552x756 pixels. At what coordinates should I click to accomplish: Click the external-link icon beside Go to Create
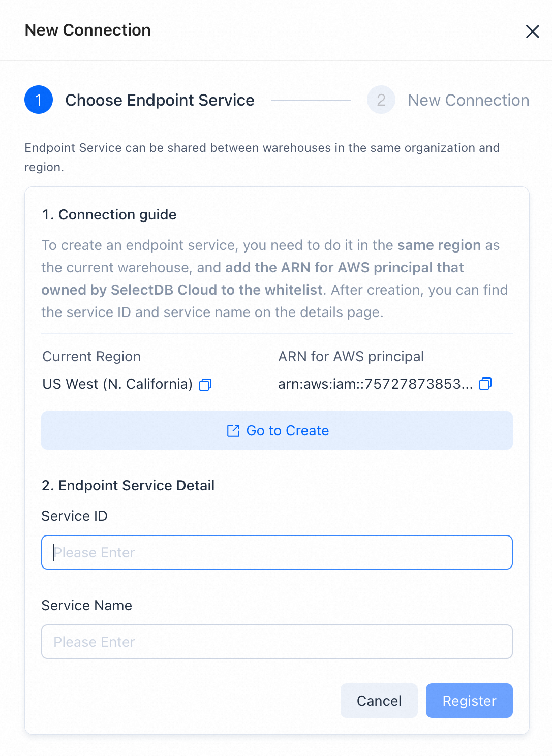pos(233,431)
